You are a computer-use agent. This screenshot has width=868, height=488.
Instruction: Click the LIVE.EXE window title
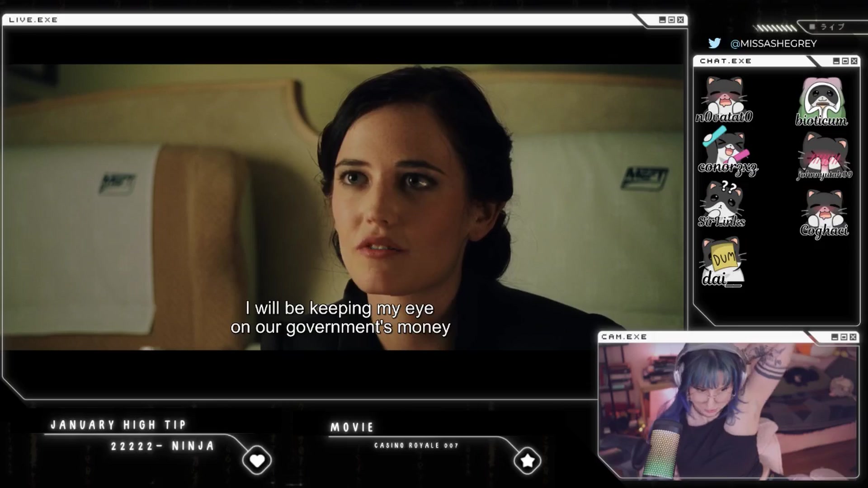tap(33, 20)
